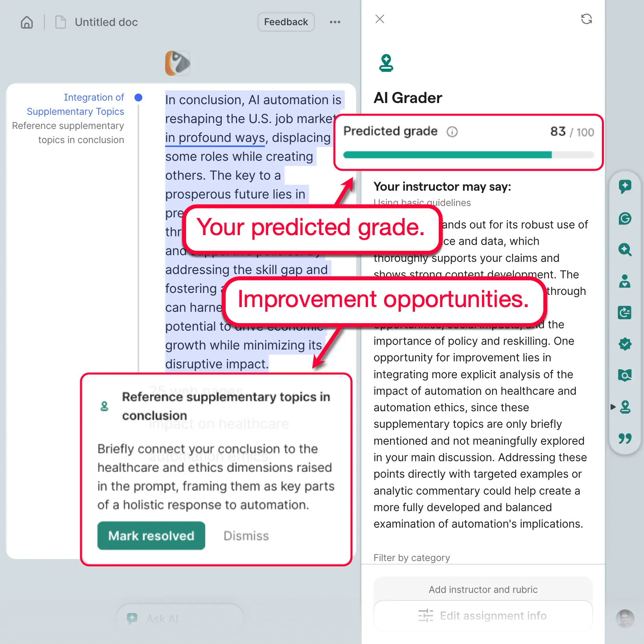This screenshot has height=644, width=644.
Task: Open the home icon in the header
Action: [26, 22]
